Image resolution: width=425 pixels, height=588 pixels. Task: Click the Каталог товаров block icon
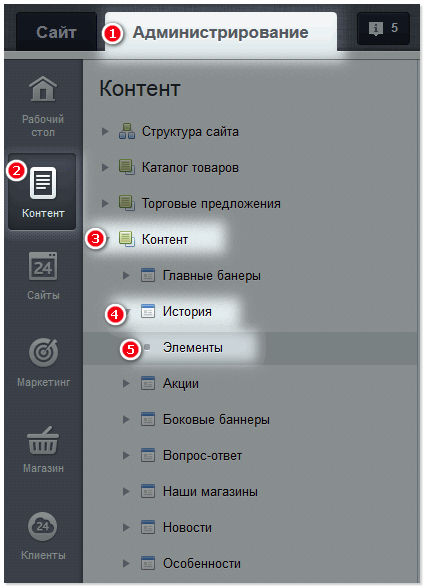tap(127, 167)
